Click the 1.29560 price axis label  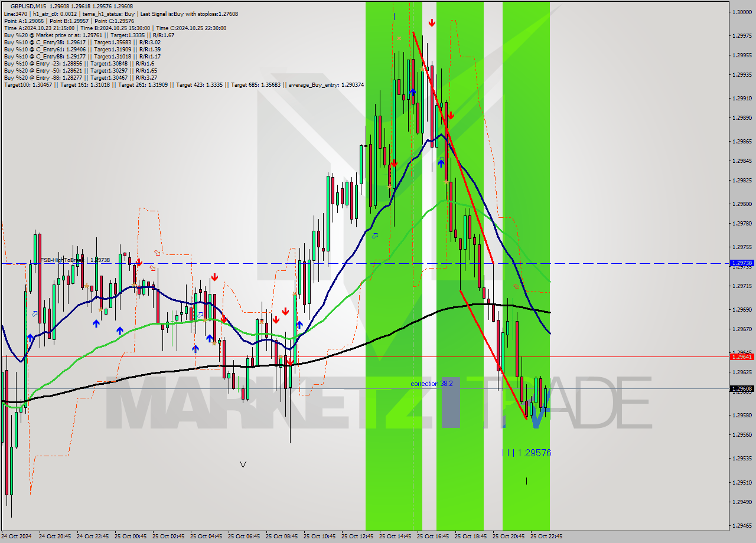tap(742, 434)
